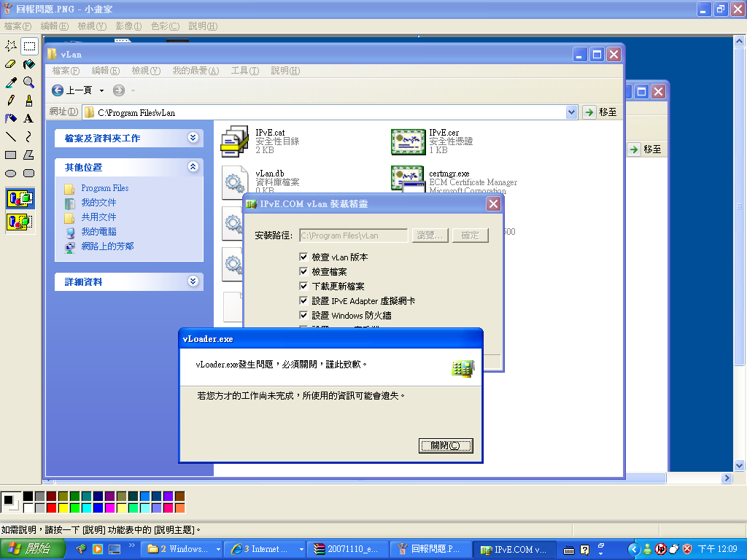Click the language bar help icon
Viewport: 747px width, 560px height.
[x=585, y=550]
